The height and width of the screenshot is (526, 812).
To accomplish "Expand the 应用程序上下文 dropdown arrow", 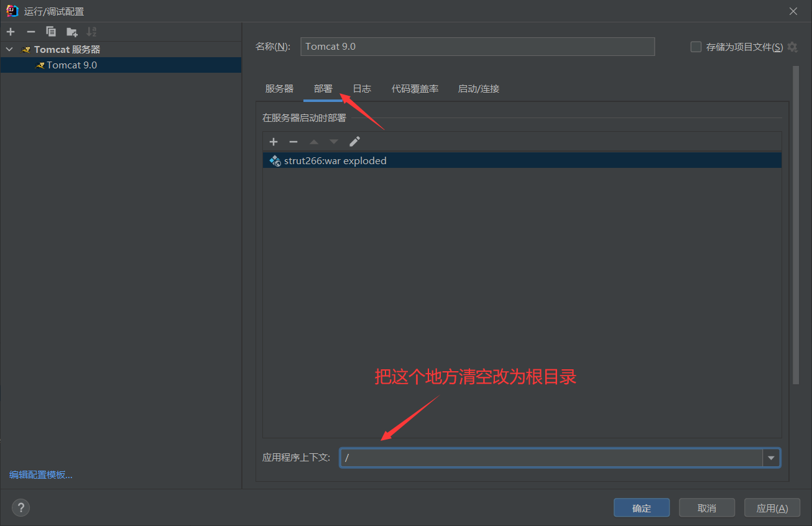I will tap(772, 458).
